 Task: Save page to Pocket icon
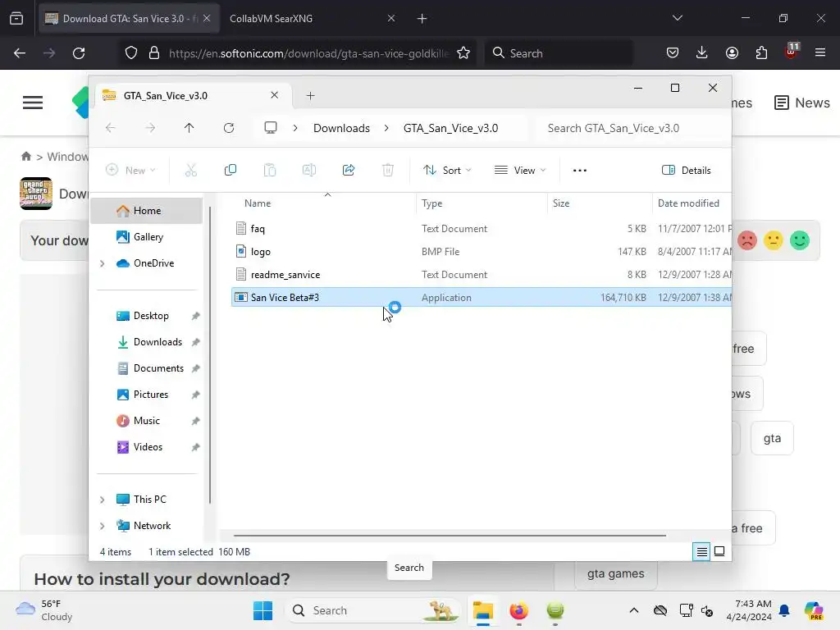pos(673,53)
